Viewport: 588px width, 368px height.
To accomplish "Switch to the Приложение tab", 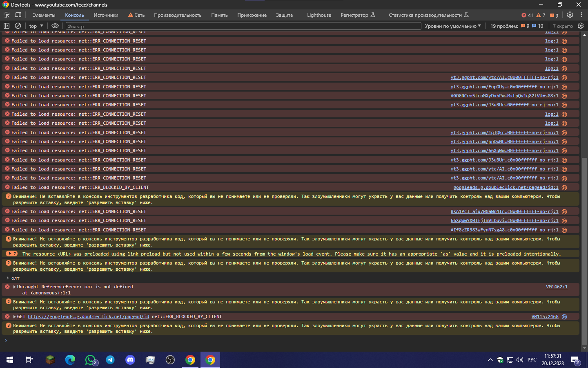I will pyautogui.click(x=252, y=15).
